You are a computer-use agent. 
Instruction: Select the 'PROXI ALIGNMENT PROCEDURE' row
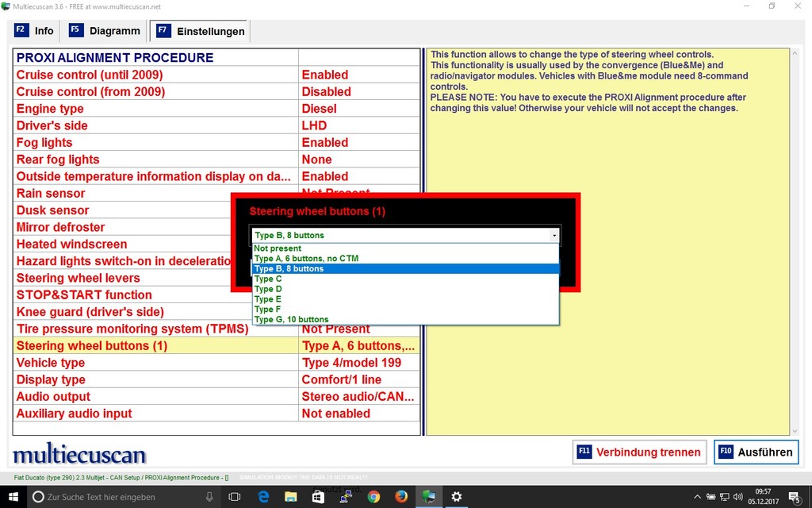pos(216,57)
